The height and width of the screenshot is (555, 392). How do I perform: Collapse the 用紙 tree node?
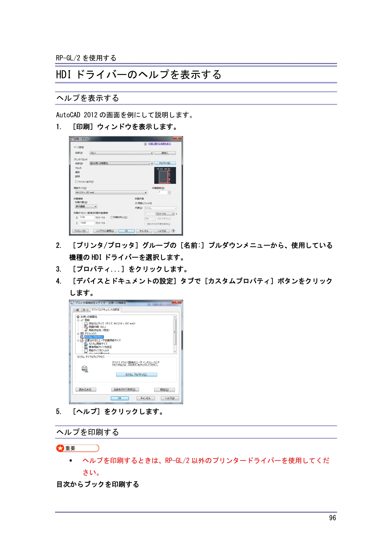78,320
